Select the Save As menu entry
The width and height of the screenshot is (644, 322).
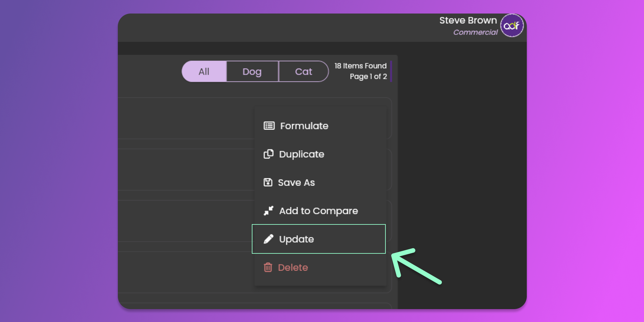[x=296, y=183]
